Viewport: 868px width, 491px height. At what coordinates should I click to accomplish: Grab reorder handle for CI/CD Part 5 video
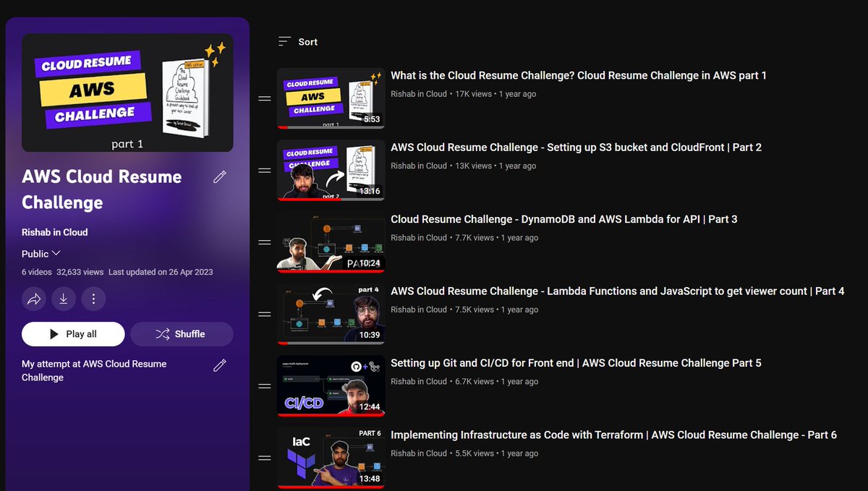click(265, 385)
